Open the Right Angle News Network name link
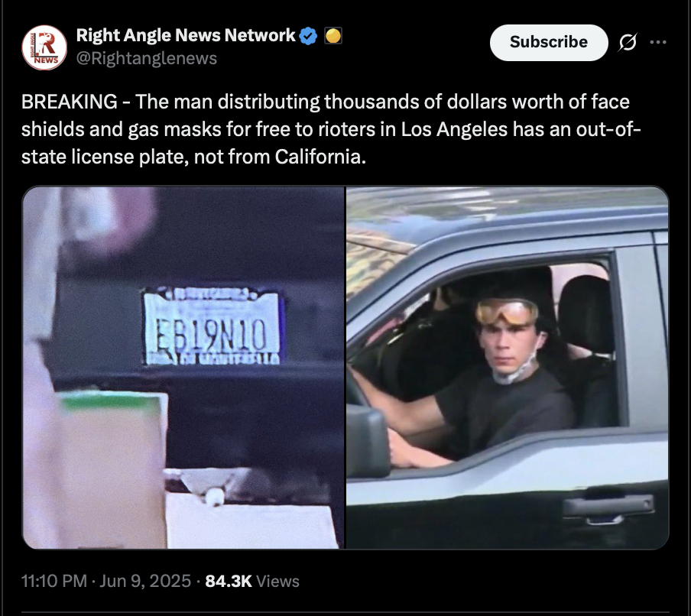This screenshot has width=691, height=616. click(x=186, y=35)
